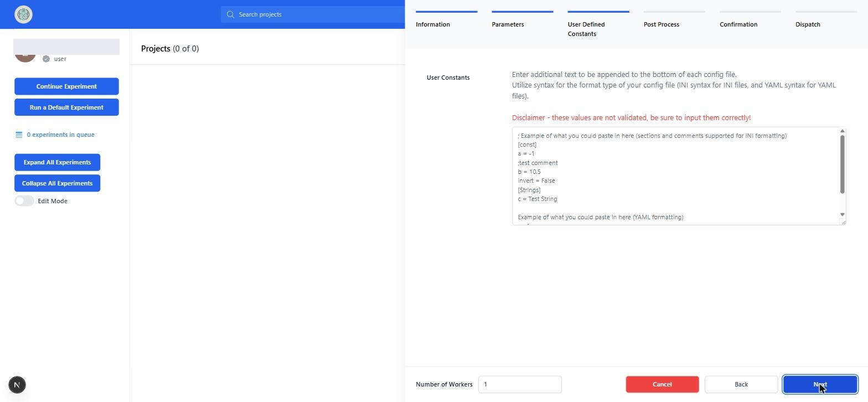Click the textarea scroll down arrow
This screenshot has height=402, width=868.
(x=843, y=214)
